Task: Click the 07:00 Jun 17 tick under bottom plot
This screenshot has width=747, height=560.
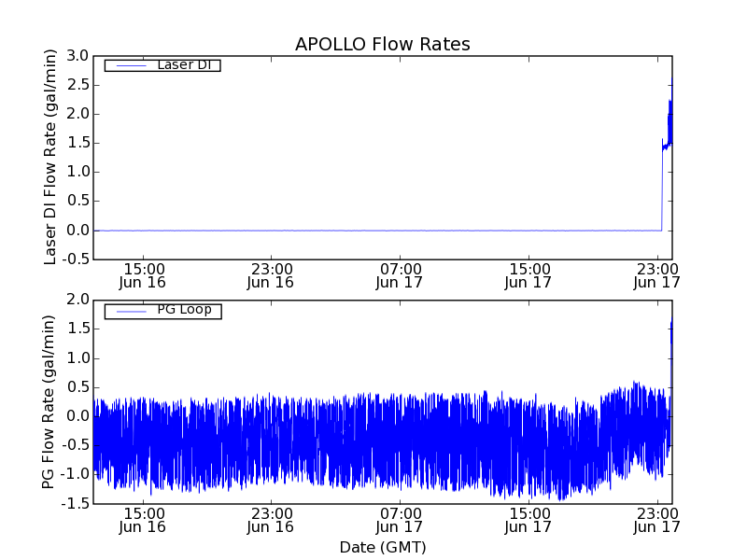Action: pos(399,519)
